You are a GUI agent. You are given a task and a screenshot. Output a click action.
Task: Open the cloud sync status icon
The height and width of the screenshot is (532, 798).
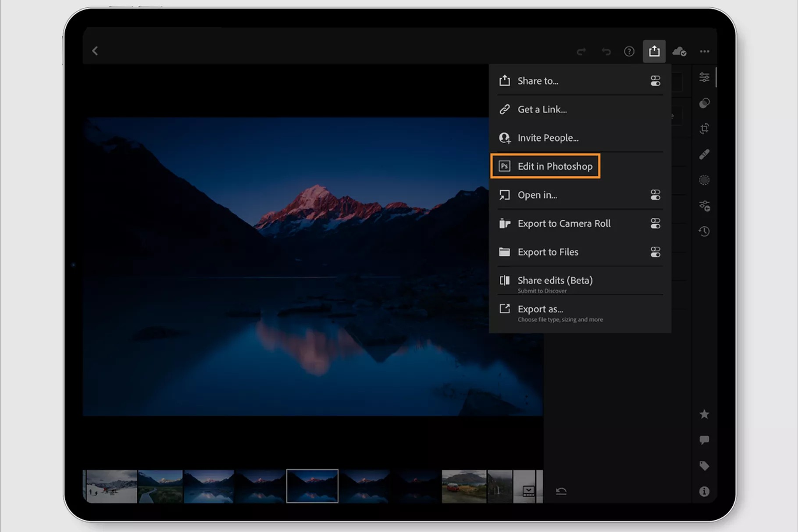click(x=679, y=51)
